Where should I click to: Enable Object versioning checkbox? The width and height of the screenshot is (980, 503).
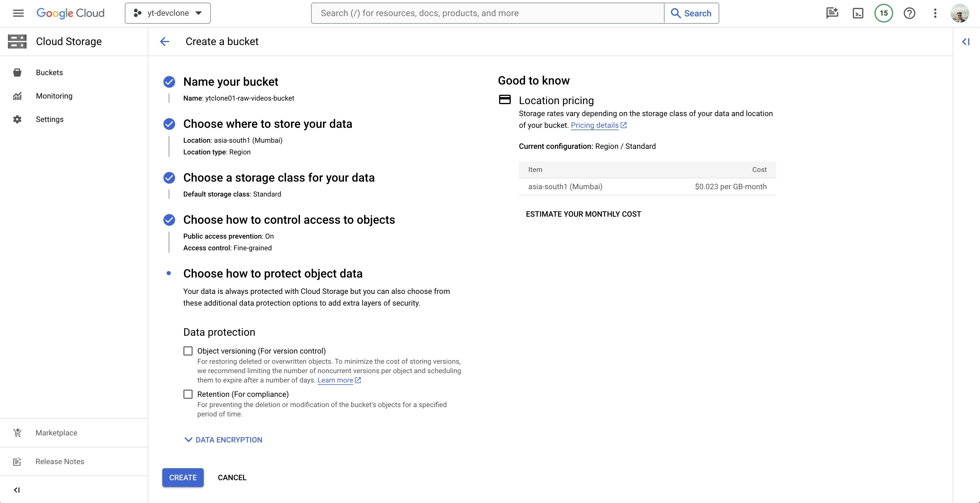[x=188, y=351]
